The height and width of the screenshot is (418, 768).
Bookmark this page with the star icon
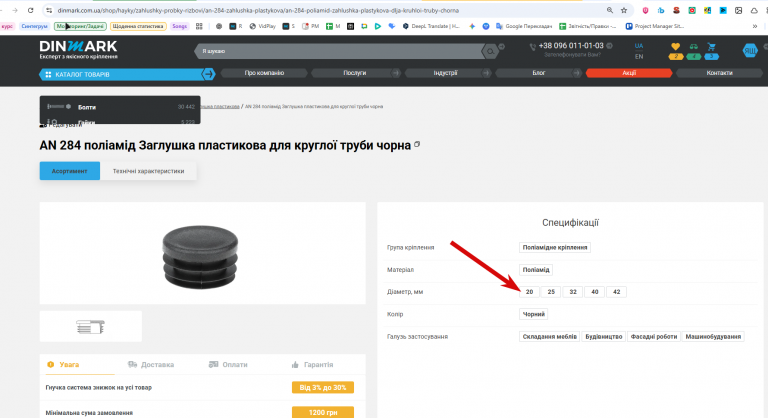point(624,10)
